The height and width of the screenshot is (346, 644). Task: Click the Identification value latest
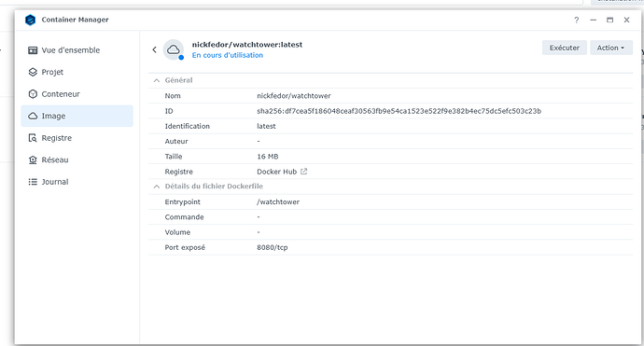click(266, 126)
